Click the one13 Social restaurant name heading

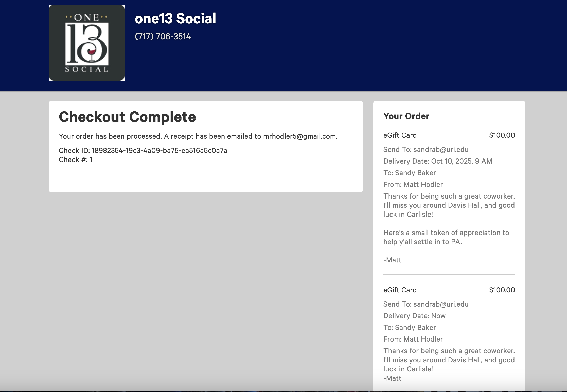click(175, 19)
